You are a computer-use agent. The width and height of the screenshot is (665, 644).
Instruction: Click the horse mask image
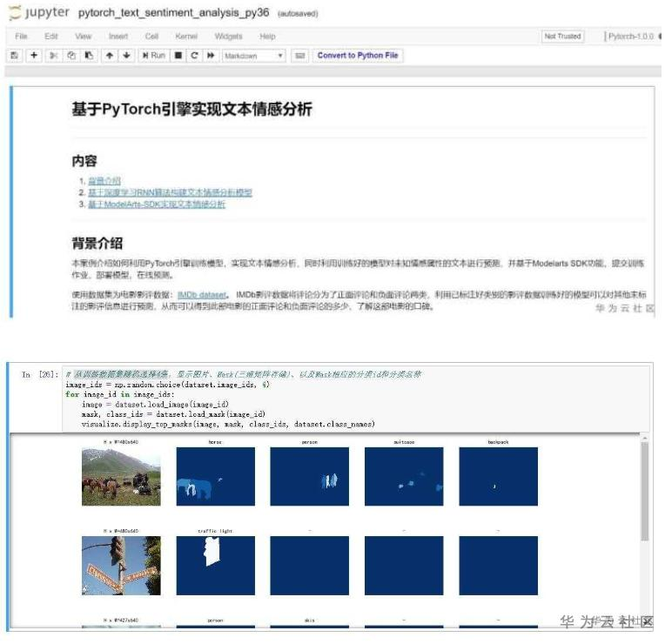[x=216, y=477]
